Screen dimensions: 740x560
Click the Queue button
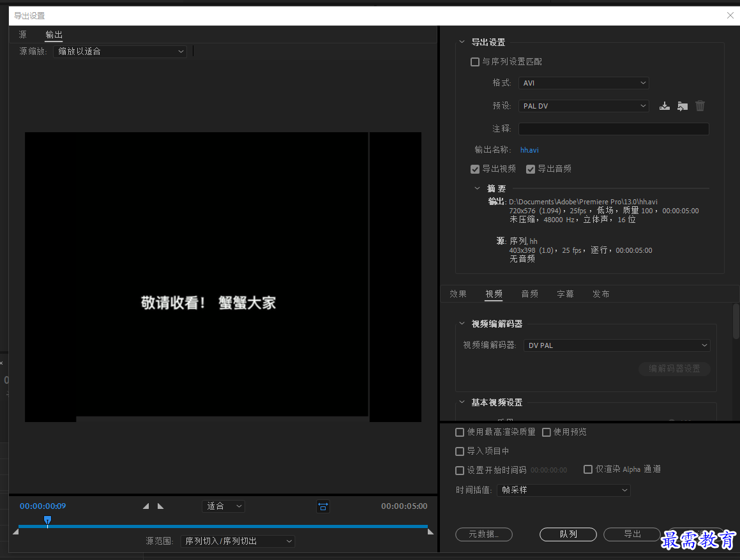point(568,534)
